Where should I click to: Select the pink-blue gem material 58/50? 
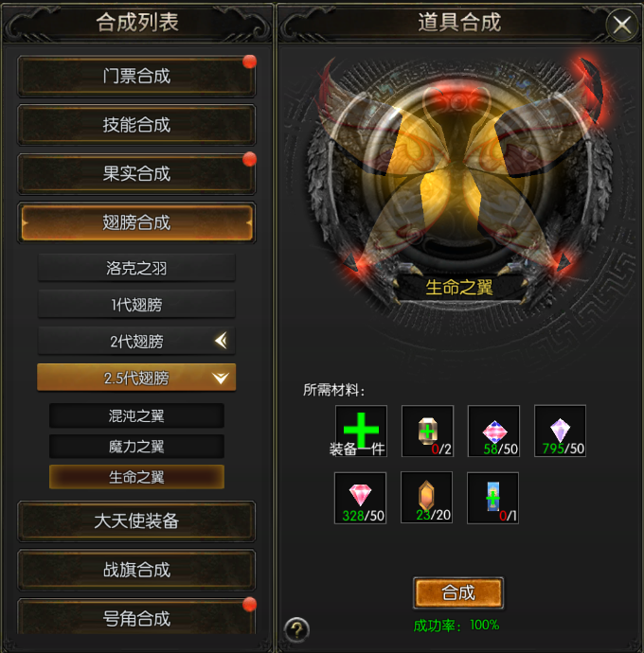[x=493, y=431]
